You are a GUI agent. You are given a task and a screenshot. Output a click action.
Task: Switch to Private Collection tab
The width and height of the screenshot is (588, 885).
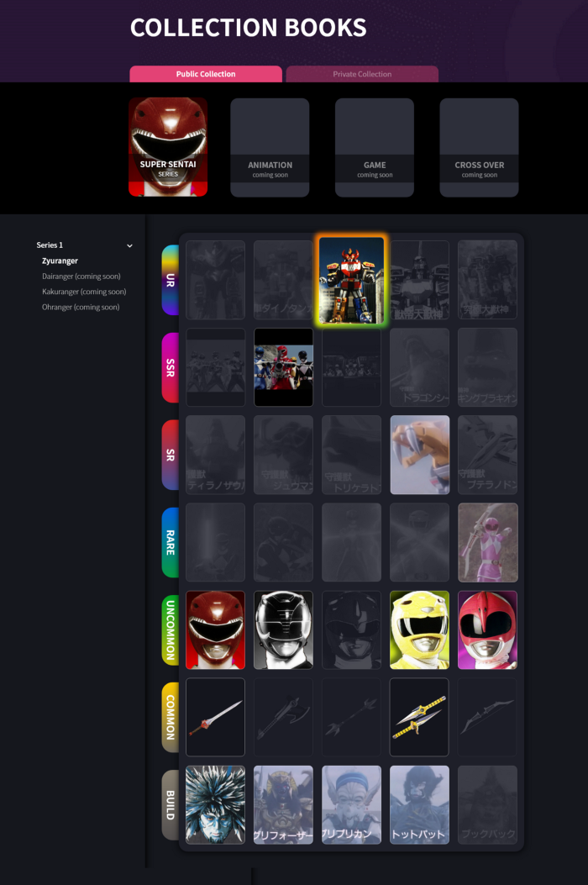(x=362, y=74)
